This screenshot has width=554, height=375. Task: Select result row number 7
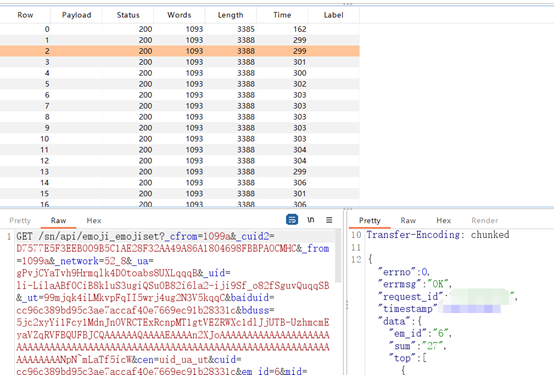point(180,106)
